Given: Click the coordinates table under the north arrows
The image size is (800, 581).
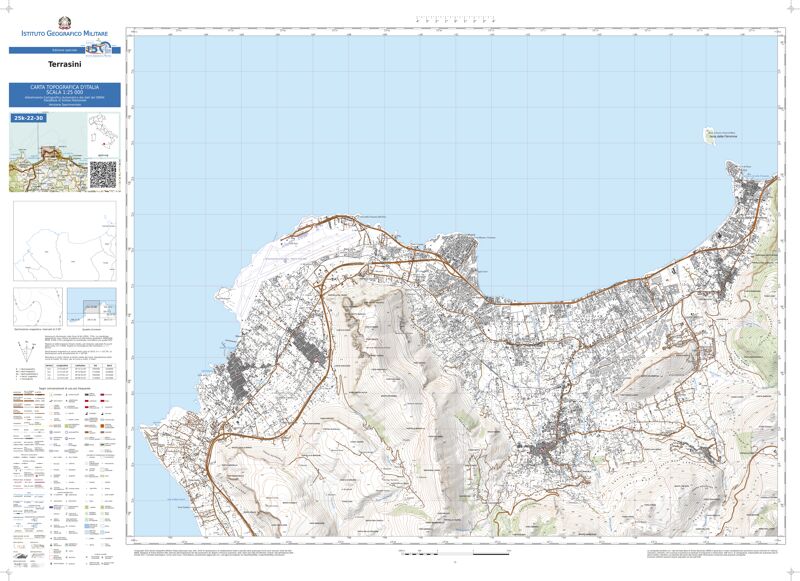Looking at the screenshot, I should tap(86, 370).
